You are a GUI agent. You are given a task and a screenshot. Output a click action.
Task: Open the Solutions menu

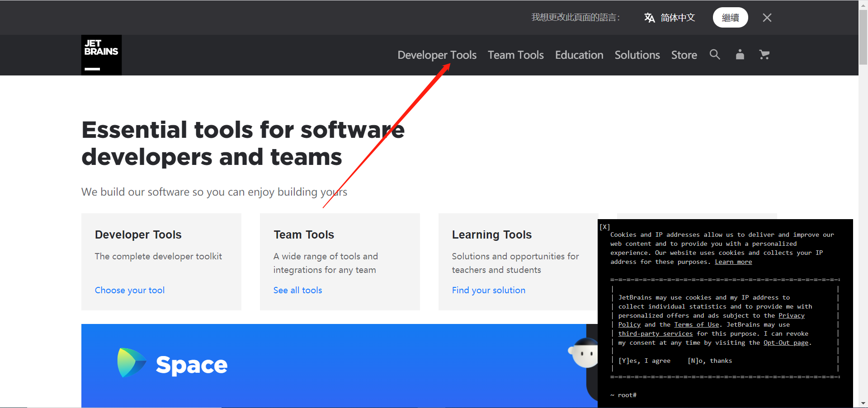[637, 55]
